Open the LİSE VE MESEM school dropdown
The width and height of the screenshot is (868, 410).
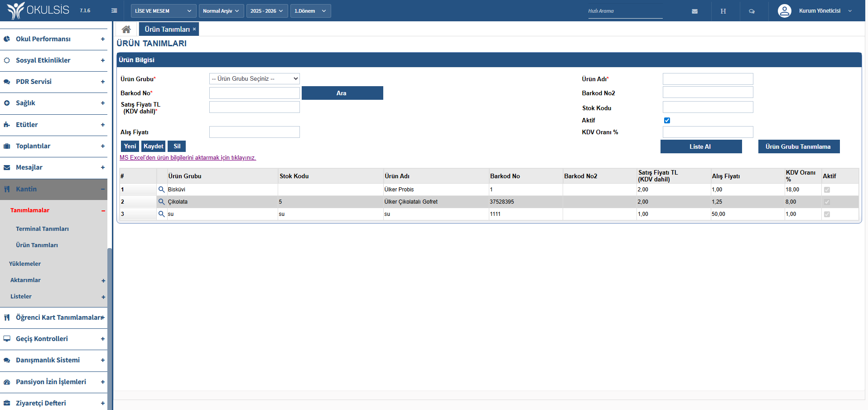pyautogui.click(x=164, y=11)
